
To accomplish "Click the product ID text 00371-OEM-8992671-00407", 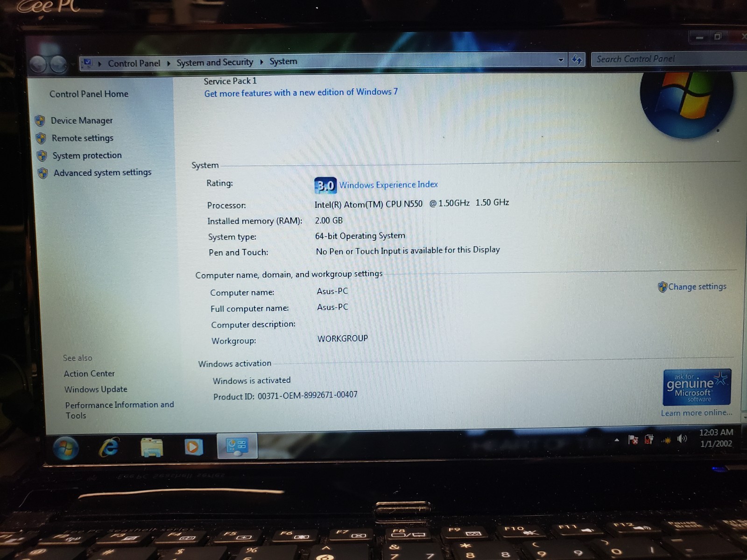I will (307, 395).
